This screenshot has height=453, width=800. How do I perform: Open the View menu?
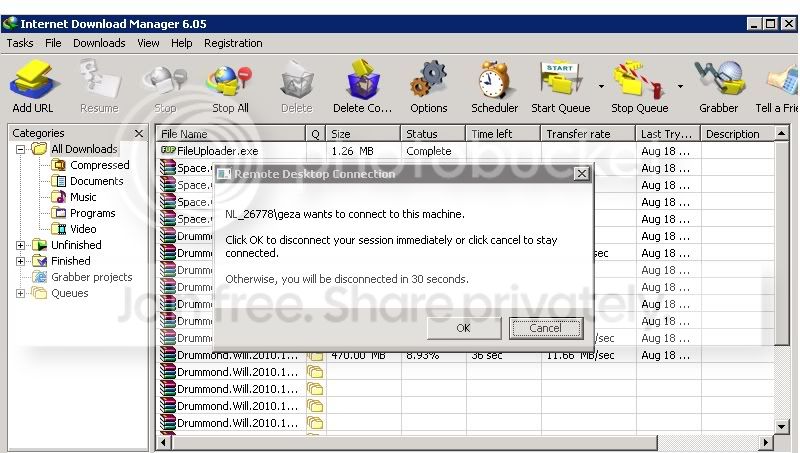(x=148, y=43)
